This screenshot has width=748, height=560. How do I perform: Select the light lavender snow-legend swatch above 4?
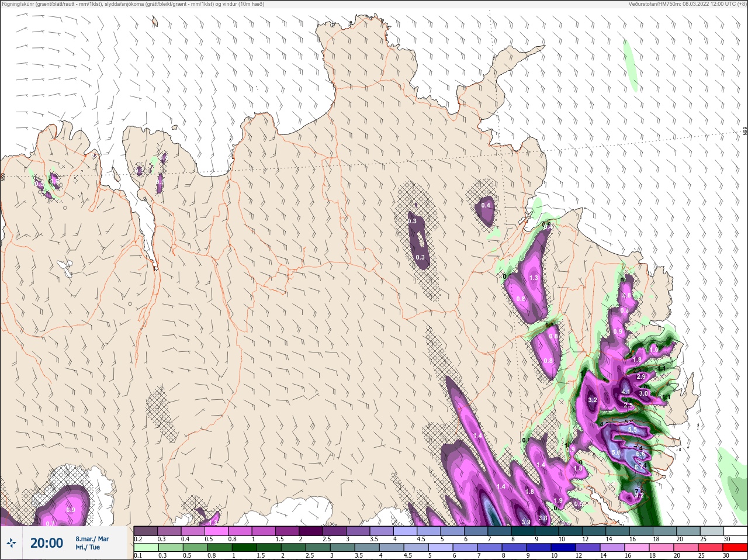pyautogui.click(x=406, y=531)
